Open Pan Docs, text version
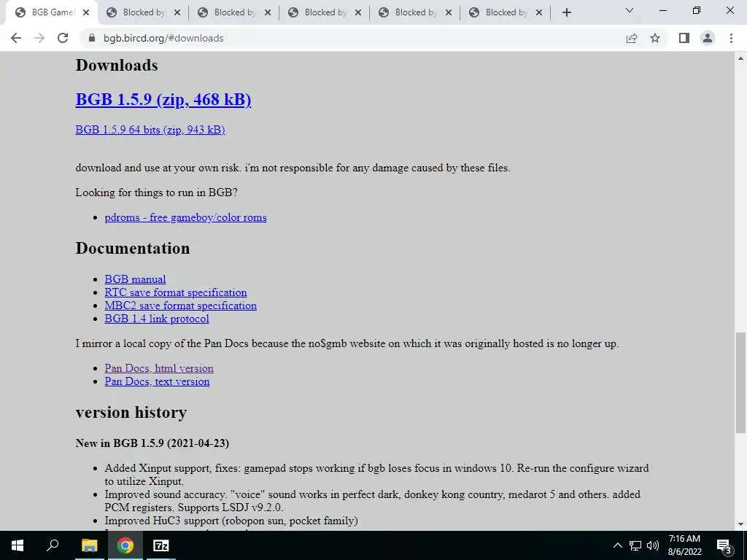This screenshot has width=747, height=560. point(158,381)
